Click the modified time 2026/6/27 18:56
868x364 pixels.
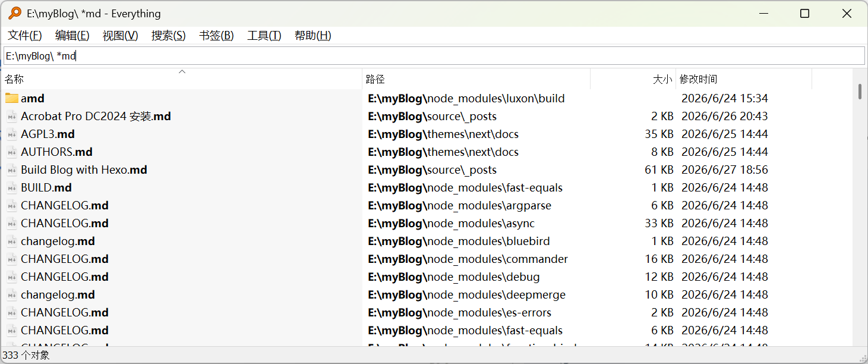click(725, 170)
